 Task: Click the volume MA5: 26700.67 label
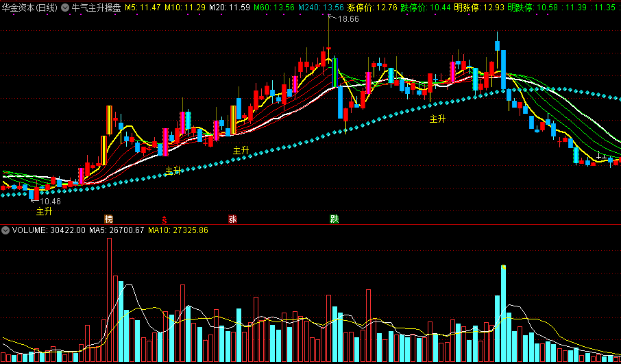coord(117,230)
